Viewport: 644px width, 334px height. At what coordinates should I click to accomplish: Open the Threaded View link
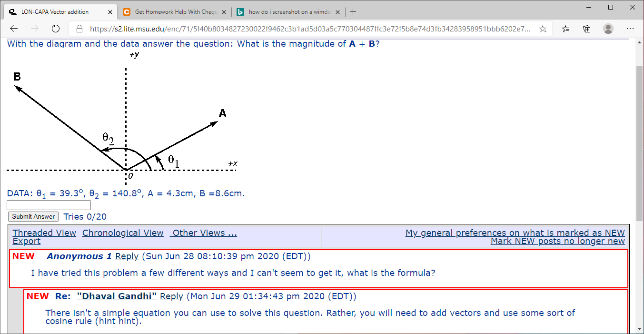coord(44,233)
